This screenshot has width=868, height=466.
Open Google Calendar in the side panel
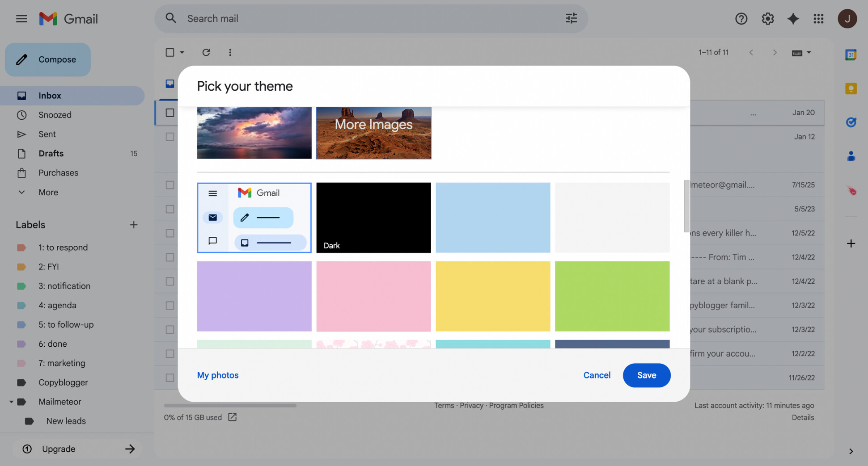point(851,54)
